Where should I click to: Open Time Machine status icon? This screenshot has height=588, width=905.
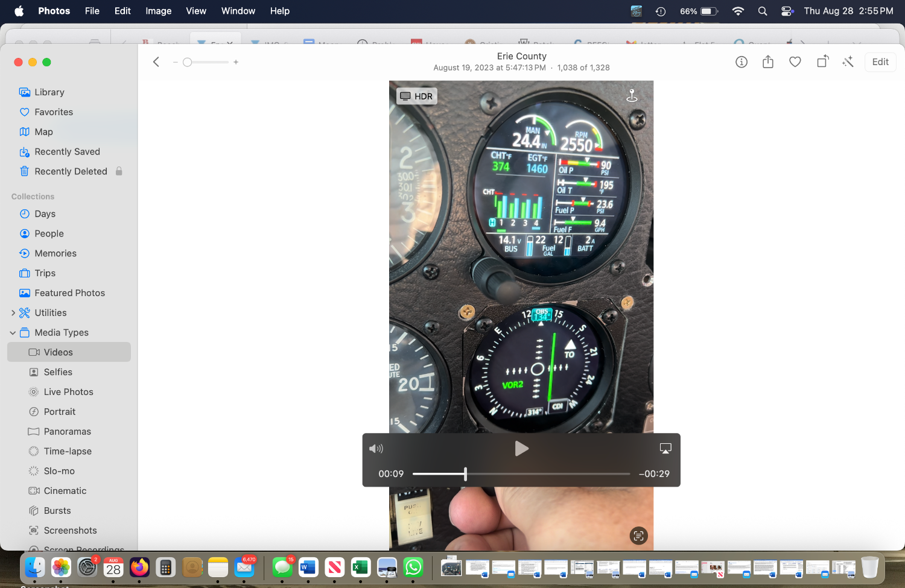point(661,11)
